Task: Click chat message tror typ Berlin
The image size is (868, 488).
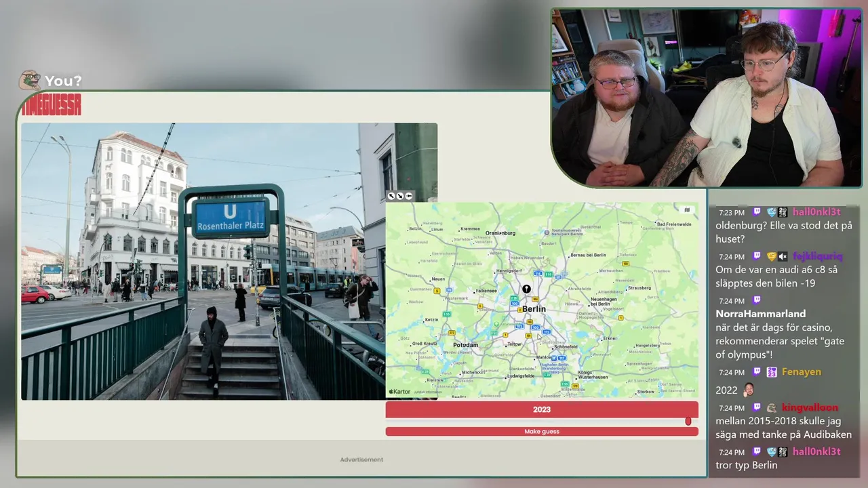Action: tap(746, 465)
